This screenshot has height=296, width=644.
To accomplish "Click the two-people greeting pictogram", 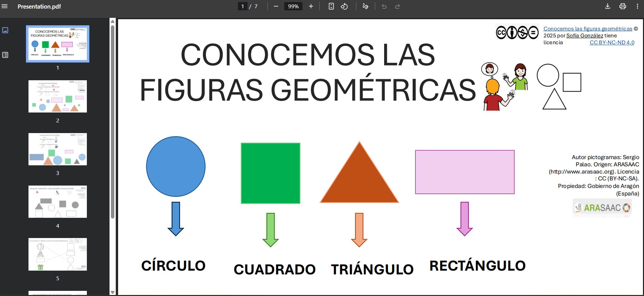I will point(505,87).
